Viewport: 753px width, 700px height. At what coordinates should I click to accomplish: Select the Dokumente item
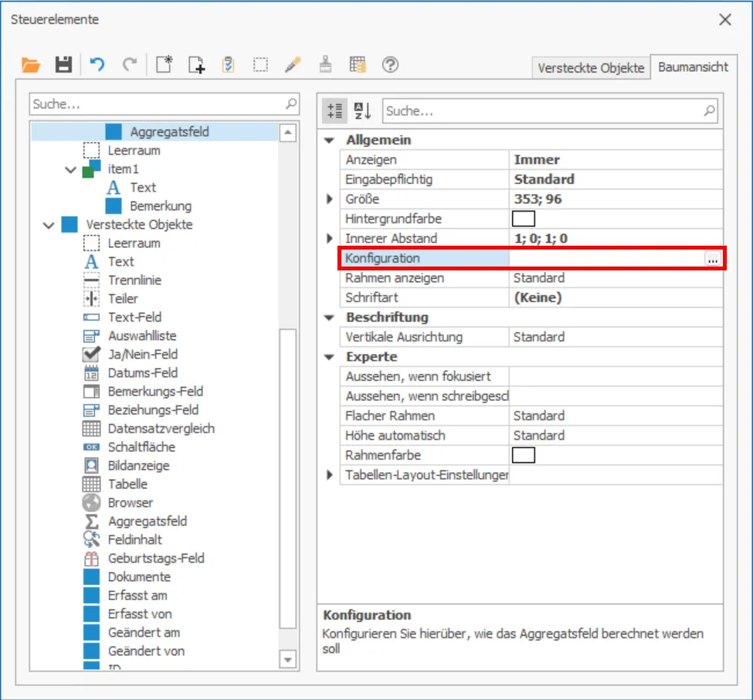[127, 576]
